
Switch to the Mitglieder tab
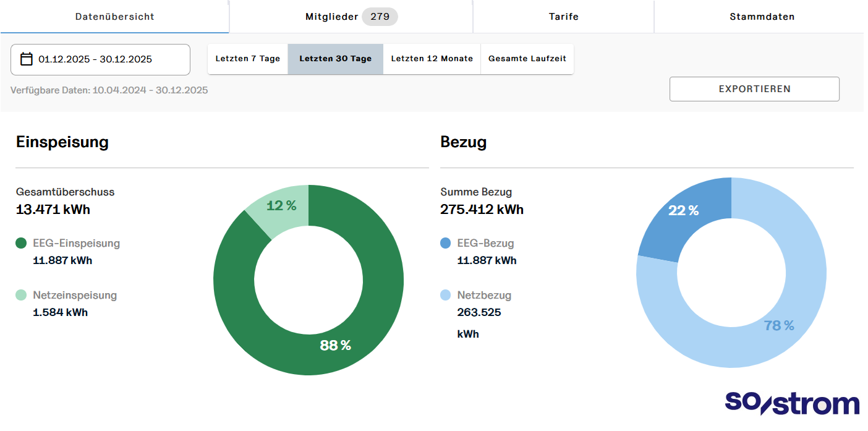[351, 17]
